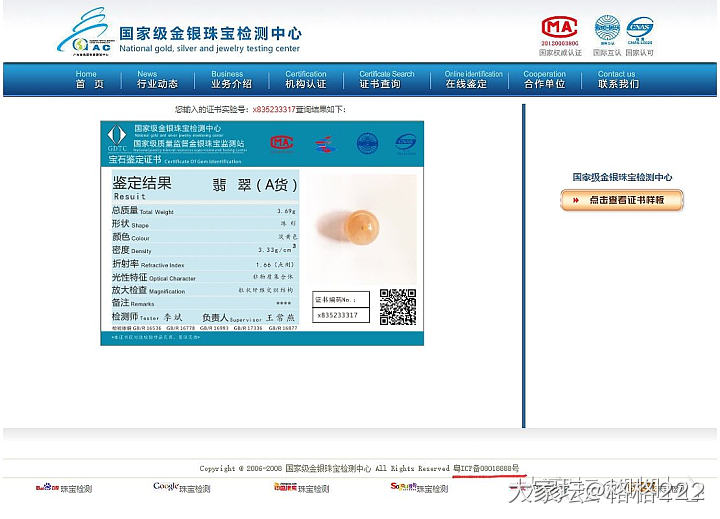Screen dimensions: 720x519
Task: Select Certification 机构认证 in navigation bar
Action: [306, 79]
